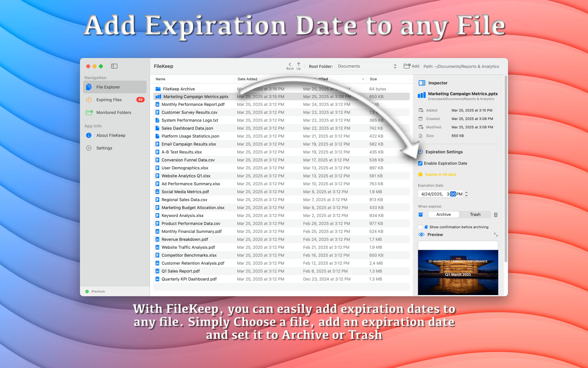Image resolution: width=588 pixels, height=368 pixels.
Task: Toggle the Preview eye icon
Action: pyautogui.click(x=421, y=234)
